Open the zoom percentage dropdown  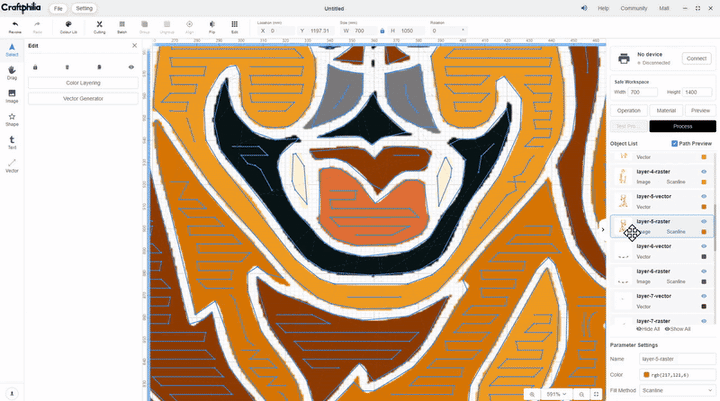[556, 394]
